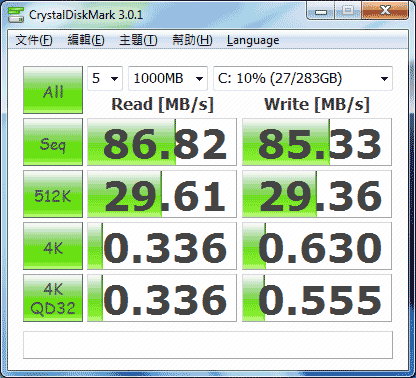This screenshot has height=378, width=416.
Task: Open the 幫助(H) menu
Action: (192, 40)
